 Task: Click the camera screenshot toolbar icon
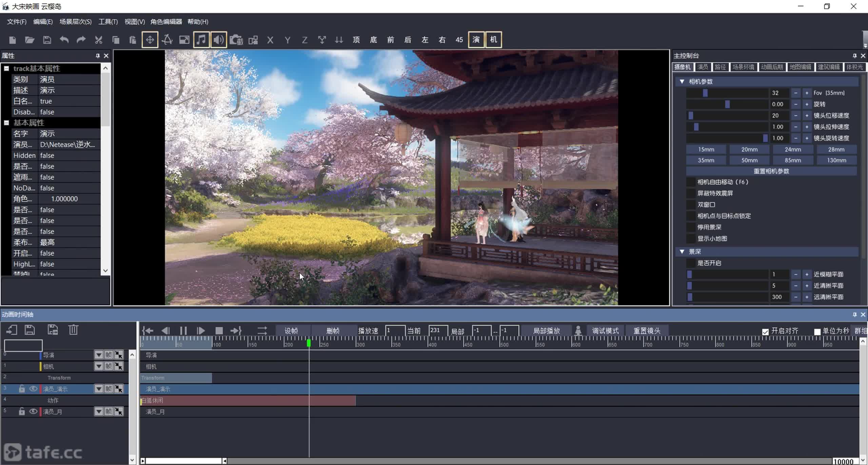pyautogui.click(x=236, y=40)
